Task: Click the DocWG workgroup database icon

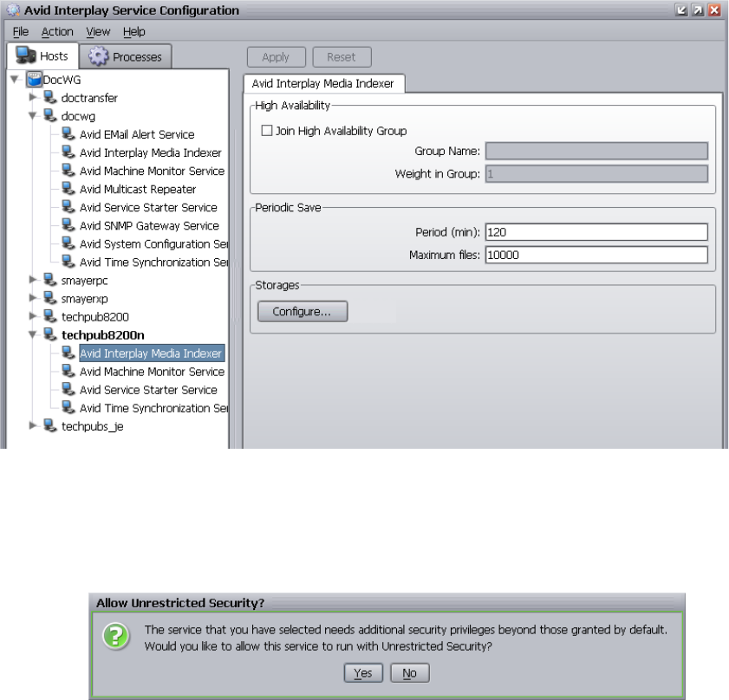Action: pyautogui.click(x=34, y=79)
